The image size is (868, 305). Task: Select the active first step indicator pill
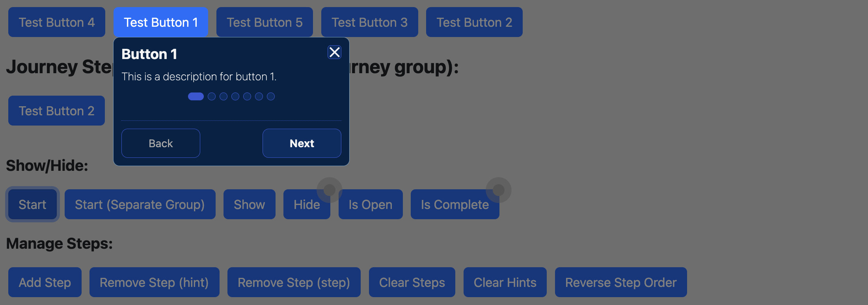pyautogui.click(x=196, y=96)
